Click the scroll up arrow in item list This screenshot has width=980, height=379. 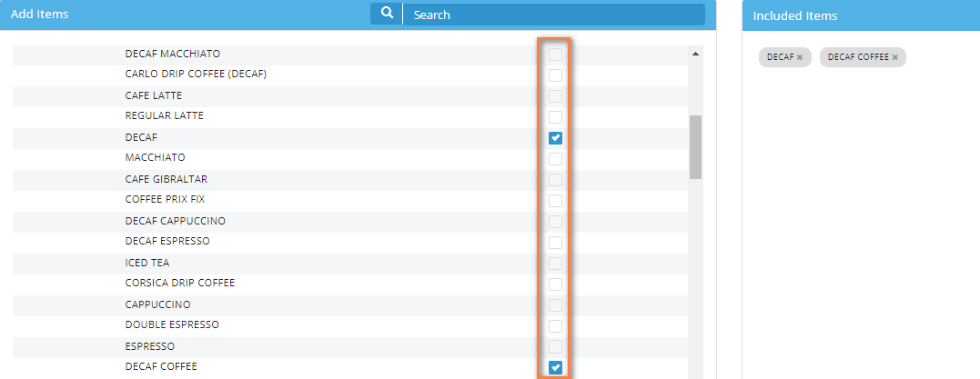pos(695,54)
